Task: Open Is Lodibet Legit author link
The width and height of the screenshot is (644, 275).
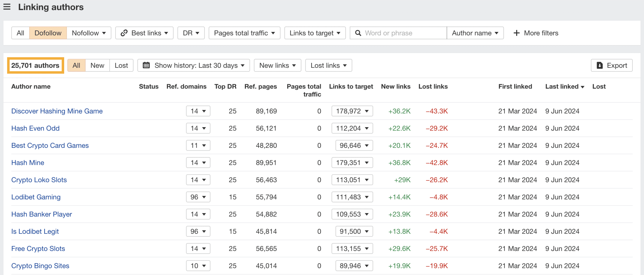Action: (35, 232)
